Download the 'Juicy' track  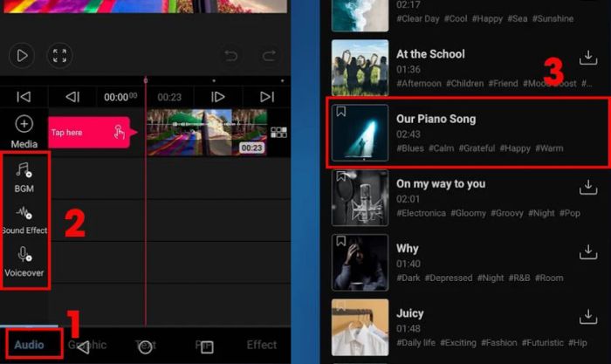(587, 318)
